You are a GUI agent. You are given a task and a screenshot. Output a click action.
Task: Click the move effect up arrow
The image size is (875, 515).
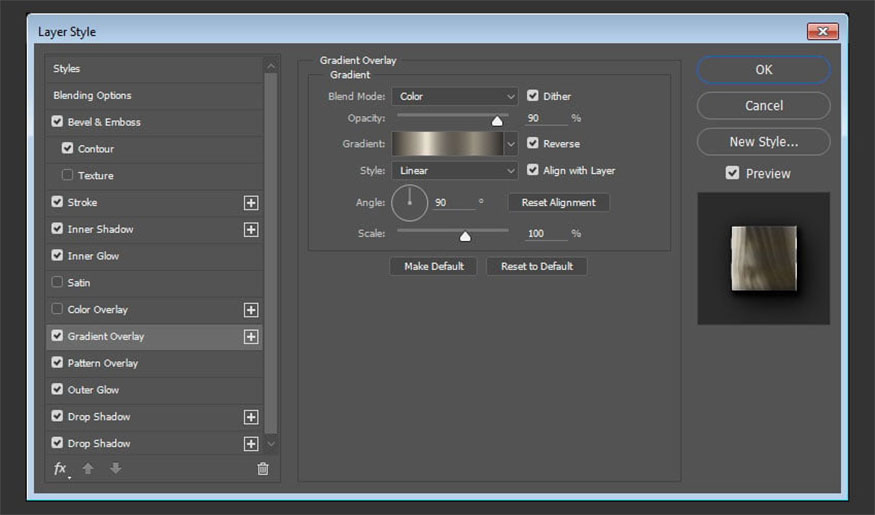pos(88,468)
